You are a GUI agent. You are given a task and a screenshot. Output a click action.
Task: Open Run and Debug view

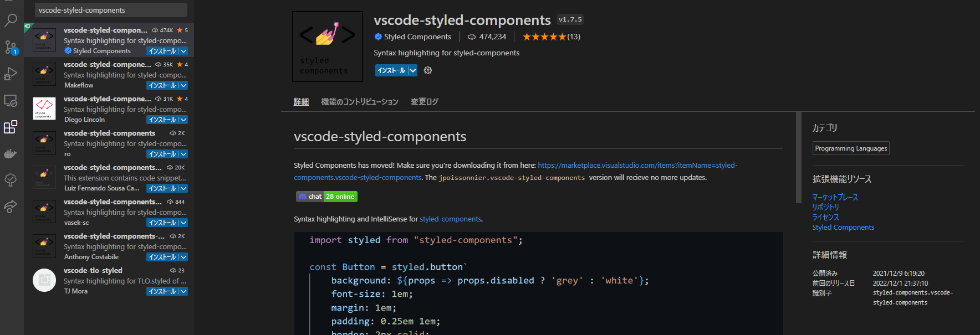[11, 74]
